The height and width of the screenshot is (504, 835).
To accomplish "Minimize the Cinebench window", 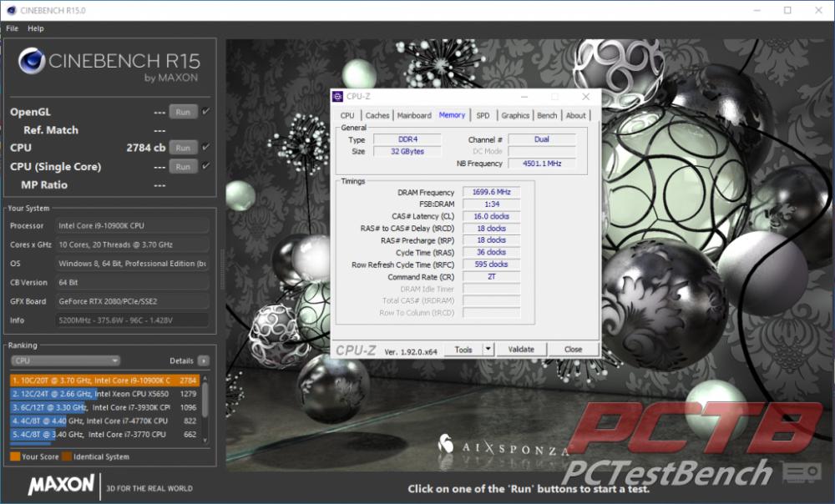I will click(757, 10).
